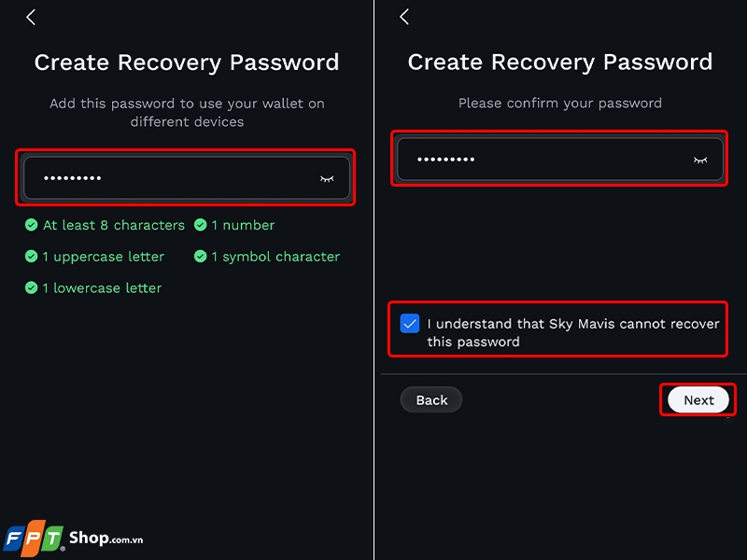Click green check icon beside '1 number'
This screenshot has width=747, height=560.
pos(200,225)
